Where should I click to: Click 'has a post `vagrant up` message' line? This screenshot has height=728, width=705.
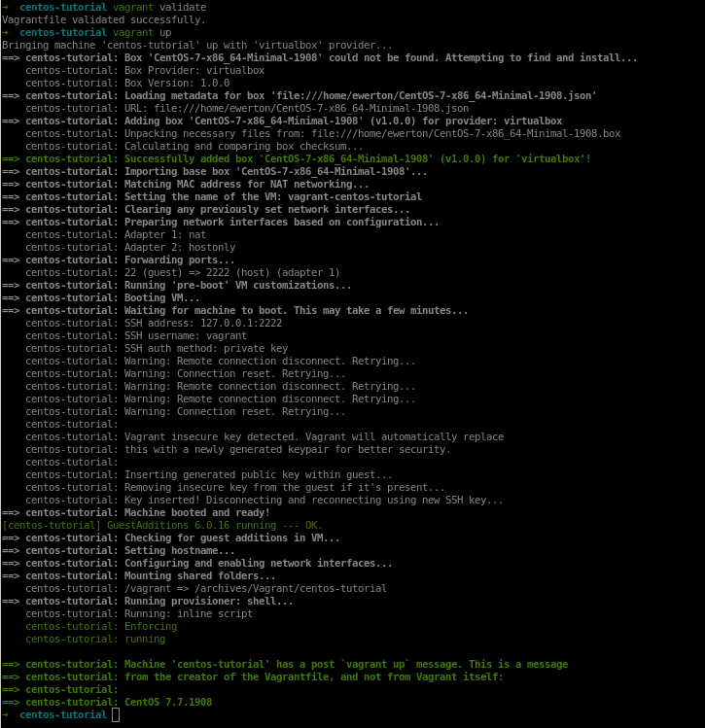pos(285,665)
